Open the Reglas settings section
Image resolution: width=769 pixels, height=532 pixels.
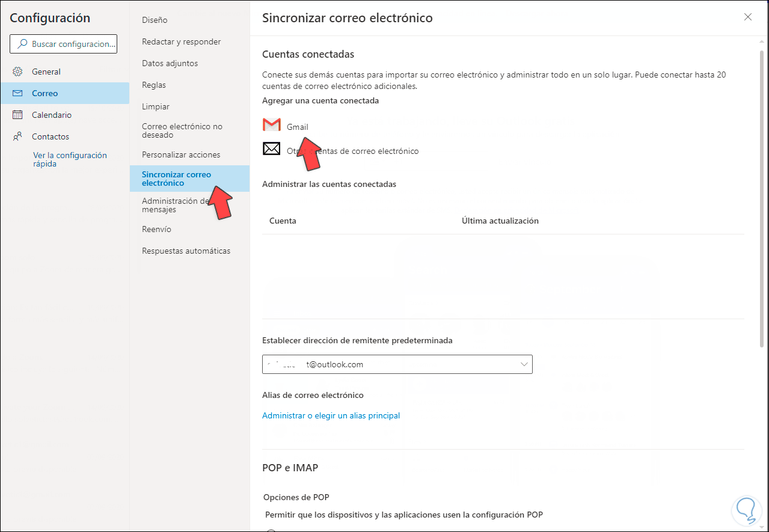point(154,85)
